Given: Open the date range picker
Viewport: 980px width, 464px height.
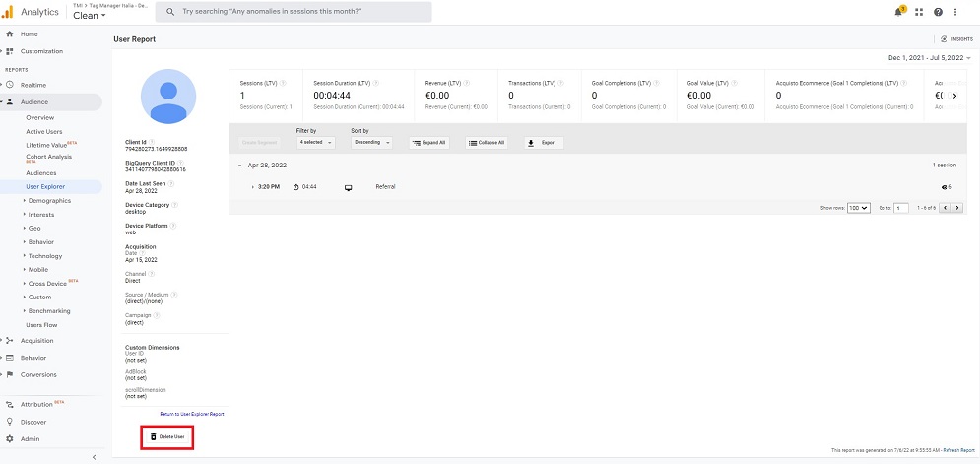Looking at the screenshot, I should tap(930, 57).
